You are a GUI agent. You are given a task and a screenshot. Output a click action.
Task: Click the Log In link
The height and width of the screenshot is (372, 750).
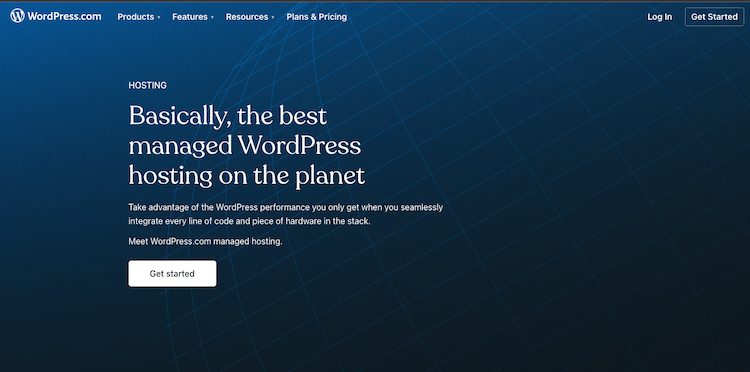tap(660, 17)
